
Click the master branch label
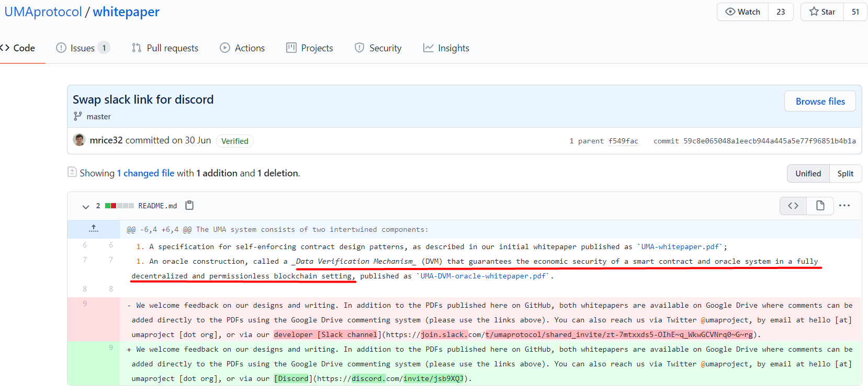coord(98,117)
